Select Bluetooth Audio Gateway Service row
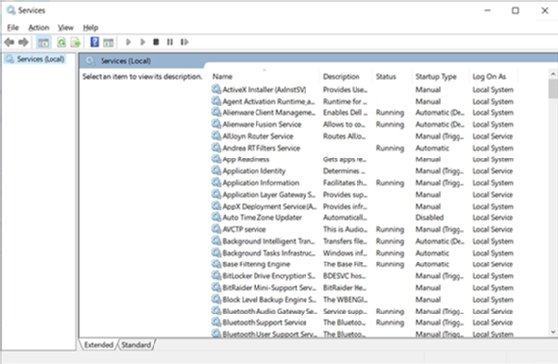The image size is (558, 364). (x=363, y=311)
